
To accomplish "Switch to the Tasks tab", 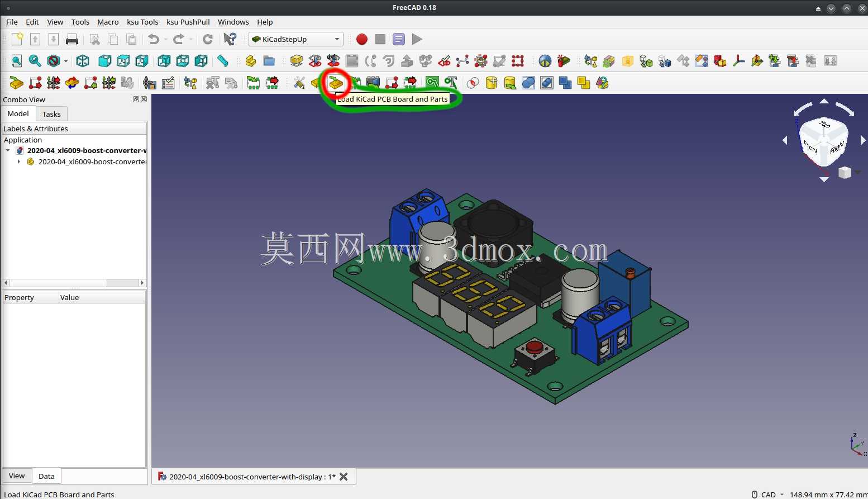I will [x=51, y=114].
